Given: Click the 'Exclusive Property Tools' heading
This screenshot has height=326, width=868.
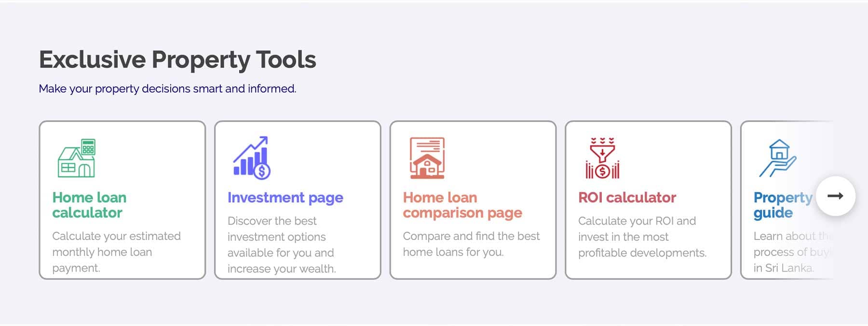Looking at the screenshot, I should [x=177, y=60].
